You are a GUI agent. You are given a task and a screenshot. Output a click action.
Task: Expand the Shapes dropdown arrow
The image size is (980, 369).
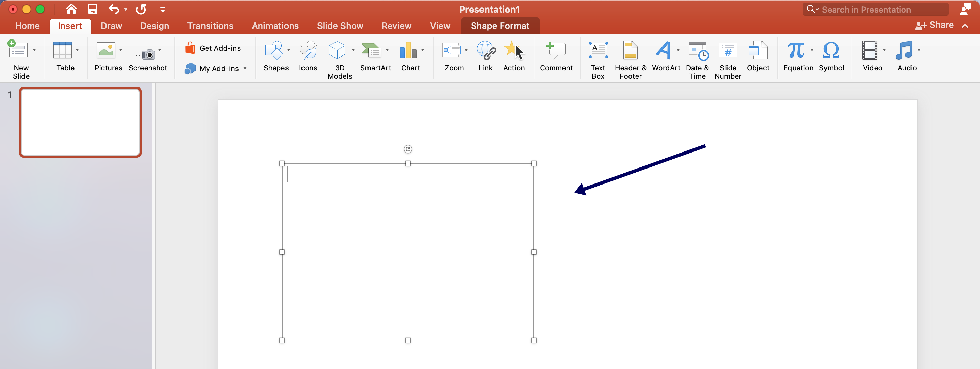coord(288,50)
